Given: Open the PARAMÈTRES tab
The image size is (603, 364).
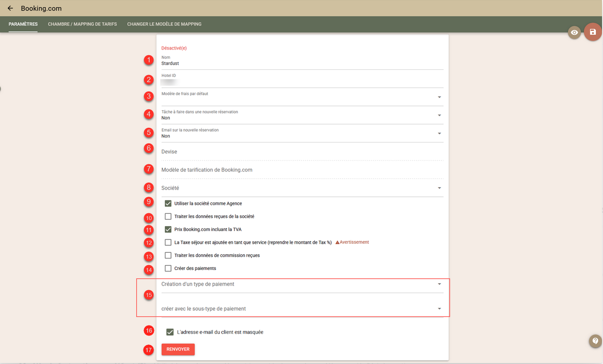Looking at the screenshot, I should 23,24.
